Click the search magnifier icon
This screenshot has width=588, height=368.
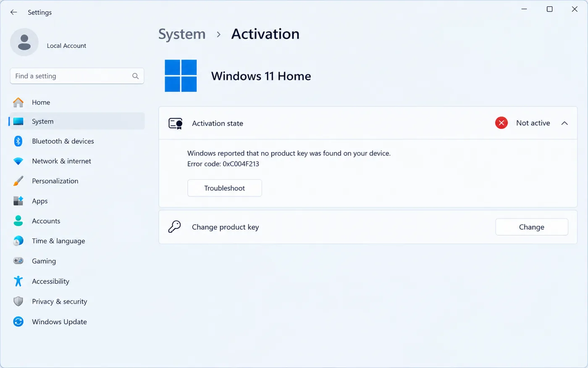pos(135,76)
